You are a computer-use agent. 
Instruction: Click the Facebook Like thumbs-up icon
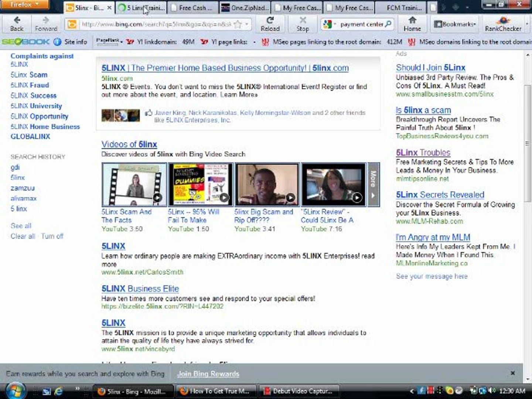tap(149, 113)
